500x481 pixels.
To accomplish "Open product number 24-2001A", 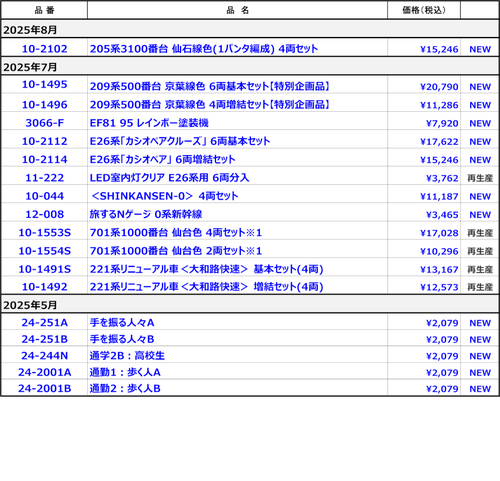I will click(x=44, y=372).
